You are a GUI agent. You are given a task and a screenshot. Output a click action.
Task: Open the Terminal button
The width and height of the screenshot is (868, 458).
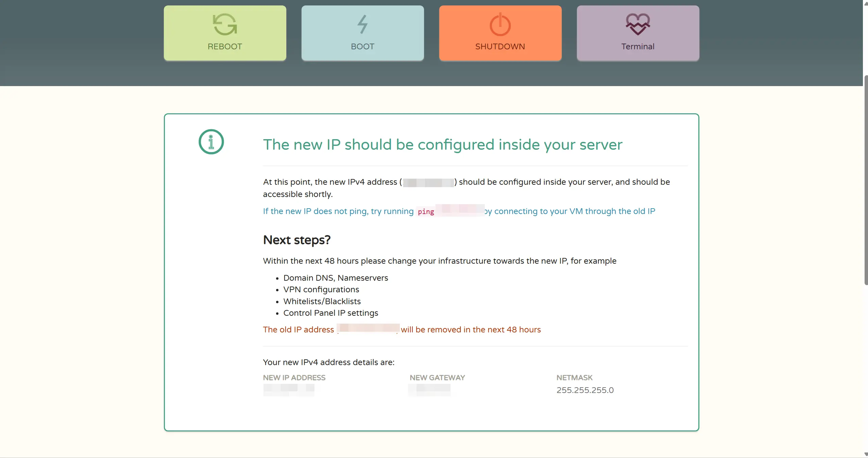(x=638, y=33)
